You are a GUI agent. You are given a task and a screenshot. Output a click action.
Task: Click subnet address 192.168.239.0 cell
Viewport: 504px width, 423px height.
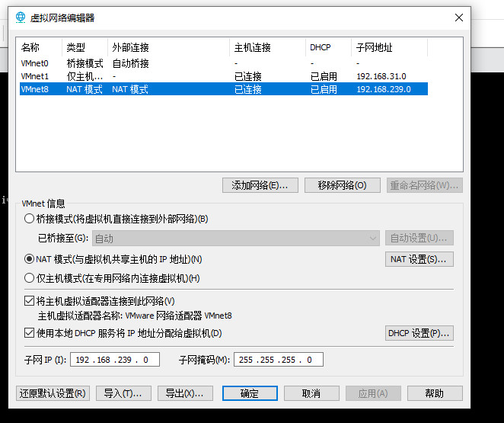tap(384, 89)
